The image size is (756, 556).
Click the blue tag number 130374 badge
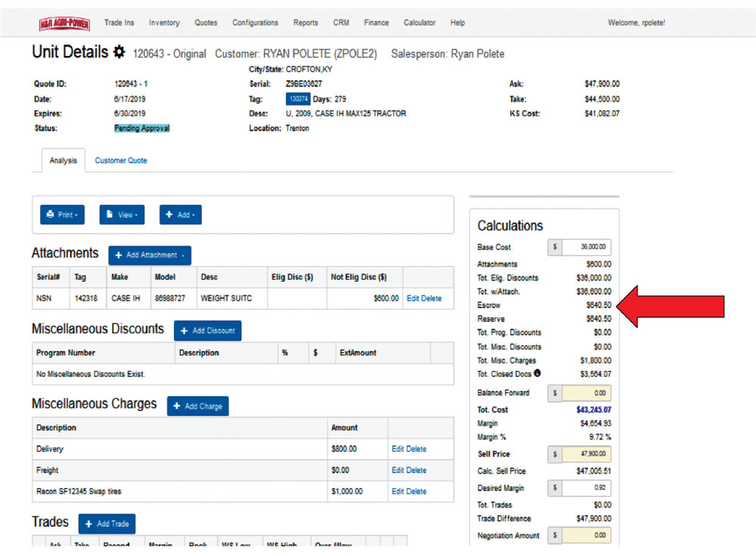(298, 99)
